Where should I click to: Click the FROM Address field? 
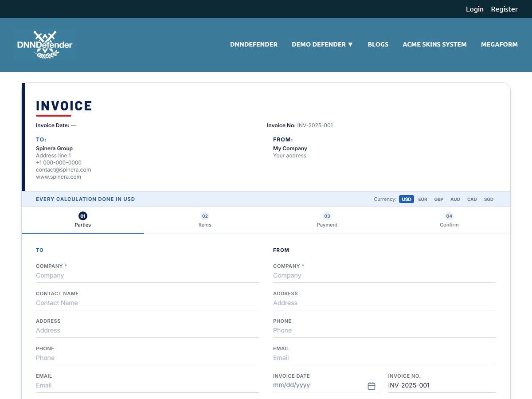384,303
